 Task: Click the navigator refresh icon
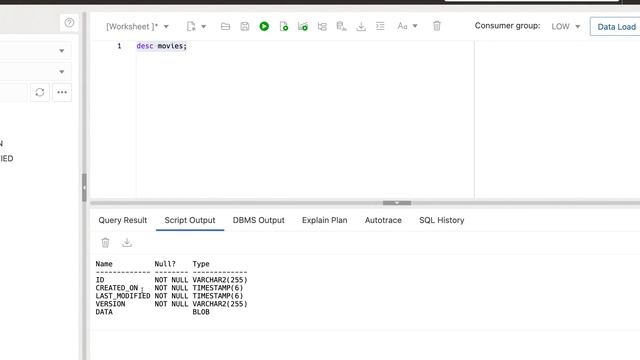(40, 92)
